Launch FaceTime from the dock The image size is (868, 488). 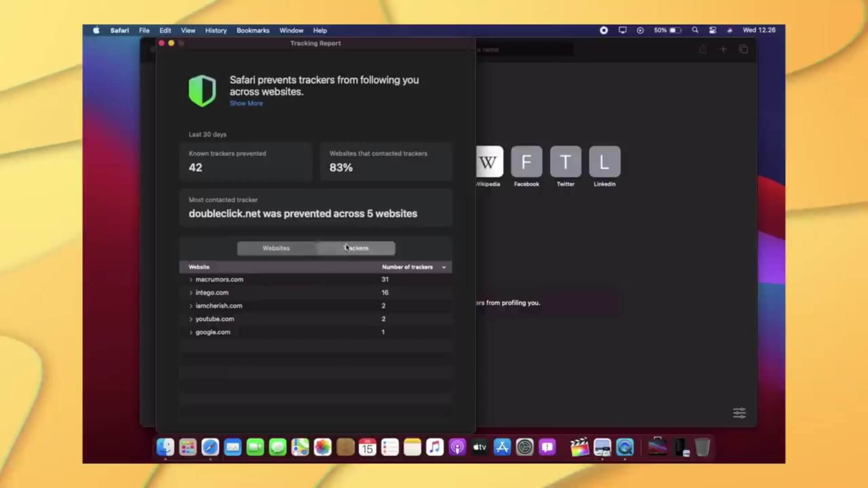pos(255,447)
